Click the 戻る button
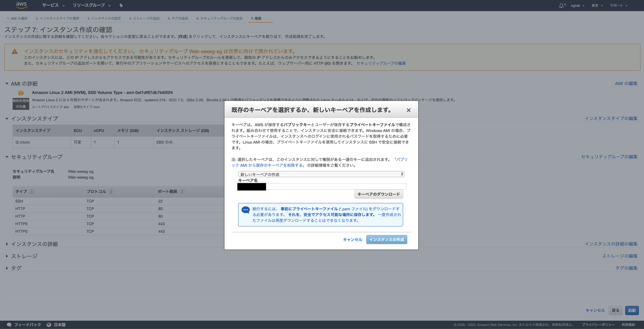644x329 pixels. (x=615, y=310)
